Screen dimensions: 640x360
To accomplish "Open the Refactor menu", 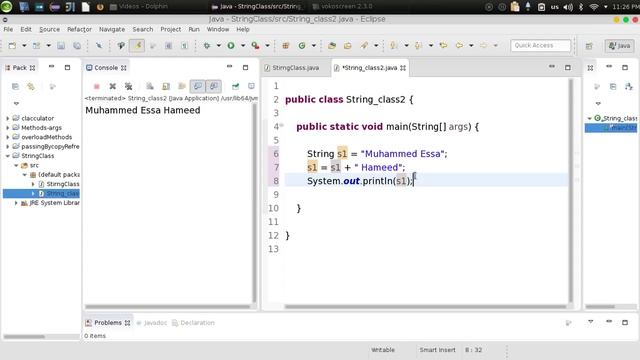I will tap(79, 29).
